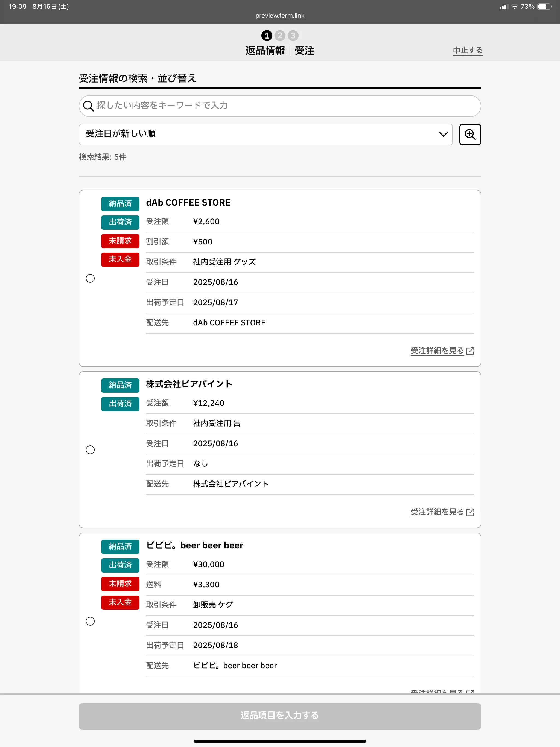
Task: Click the search magnifier icon in keyword field
Action: [x=88, y=106]
